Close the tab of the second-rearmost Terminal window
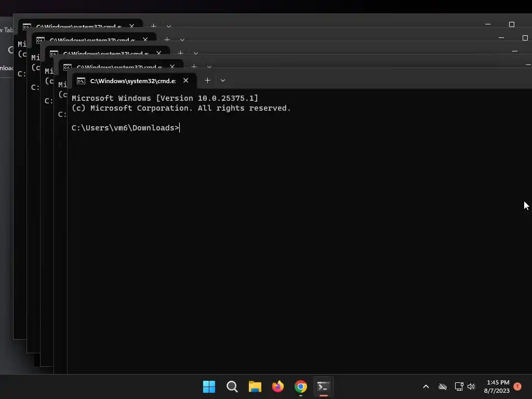 145,39
